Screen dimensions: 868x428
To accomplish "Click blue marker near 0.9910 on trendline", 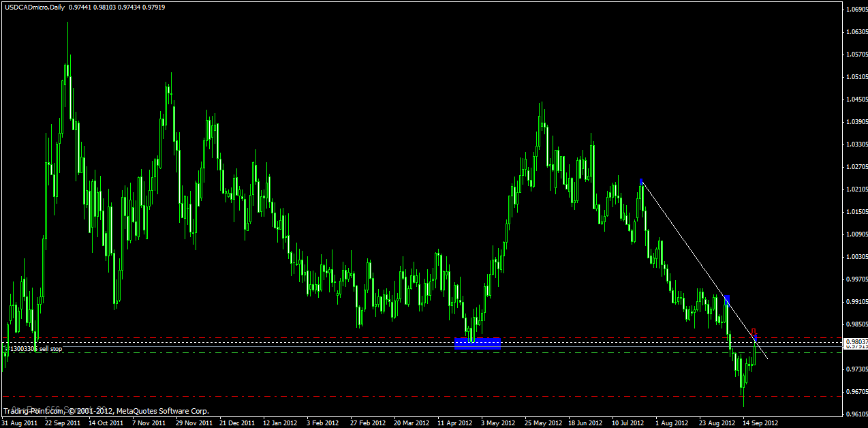I will [728, 299].
